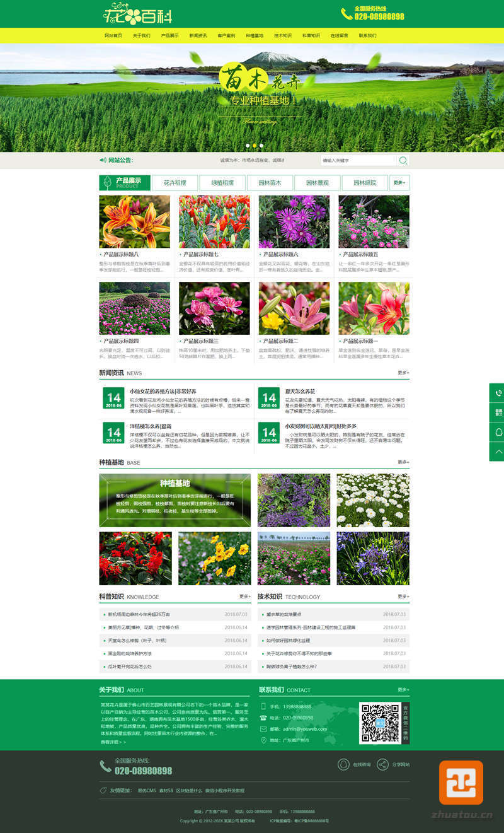504x833 pixels.
Task: Click the keyword search input field
Action: point(359,161)
